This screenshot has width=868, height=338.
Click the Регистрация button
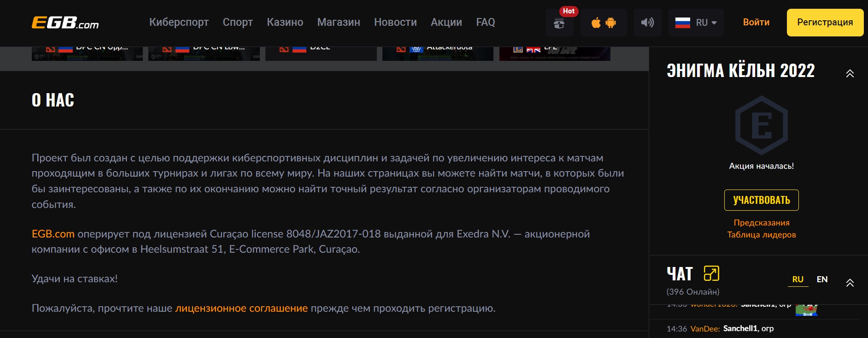tap(825, 22)
